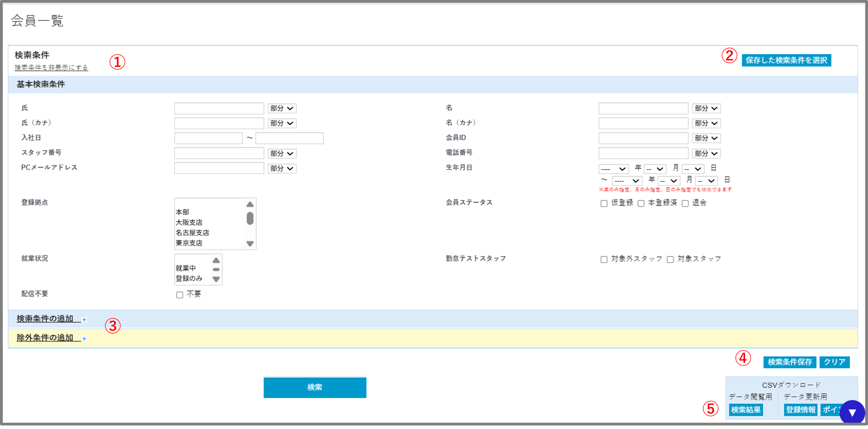Focus the 電話番号 input field
This screenshot has height=429, width=868.
[643, 153]
